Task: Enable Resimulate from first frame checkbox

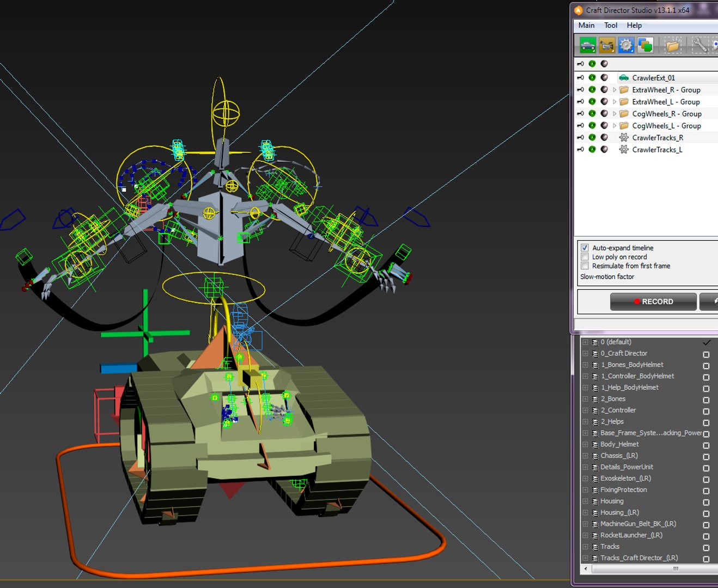Action: (x=585, y=266)
